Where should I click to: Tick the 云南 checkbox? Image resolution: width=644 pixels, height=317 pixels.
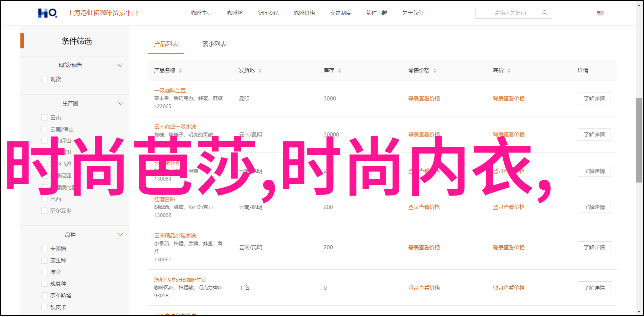[44, 117]
